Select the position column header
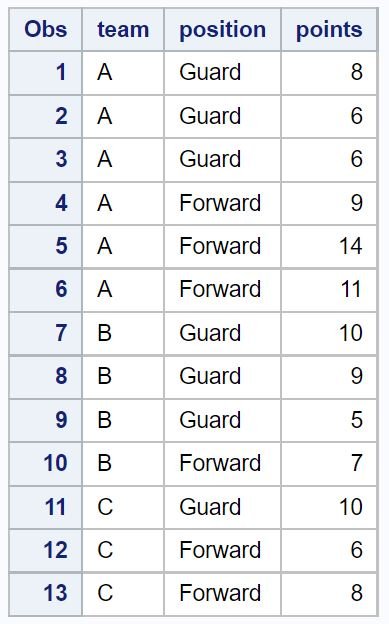The width and height of the screenshot is (389, 624). point(222,30)
